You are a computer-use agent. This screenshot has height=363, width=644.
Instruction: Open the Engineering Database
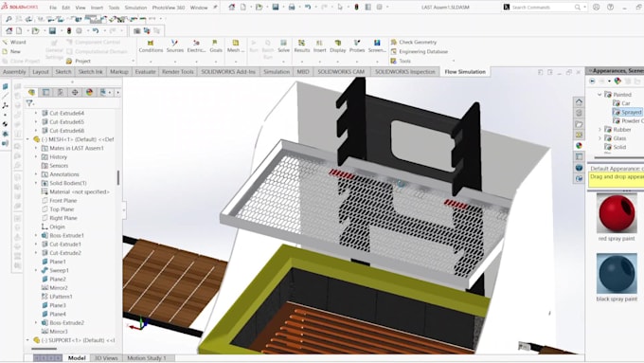tap(419, 51)
